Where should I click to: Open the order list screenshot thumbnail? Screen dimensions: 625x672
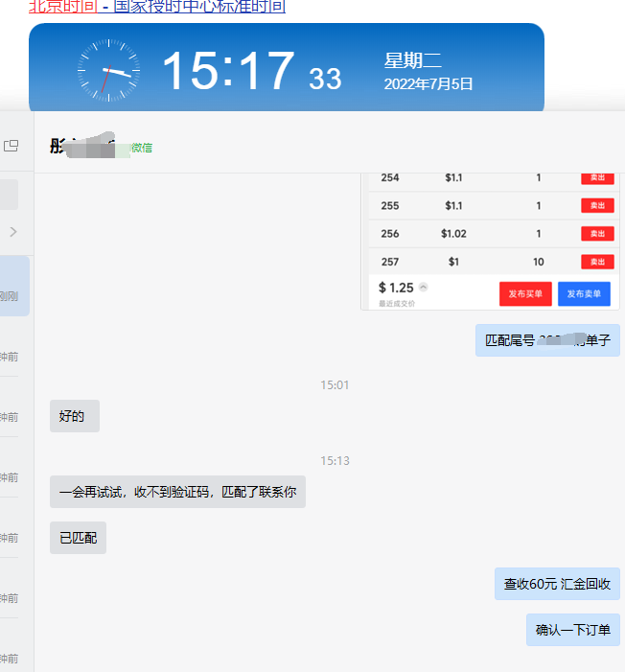490,240
